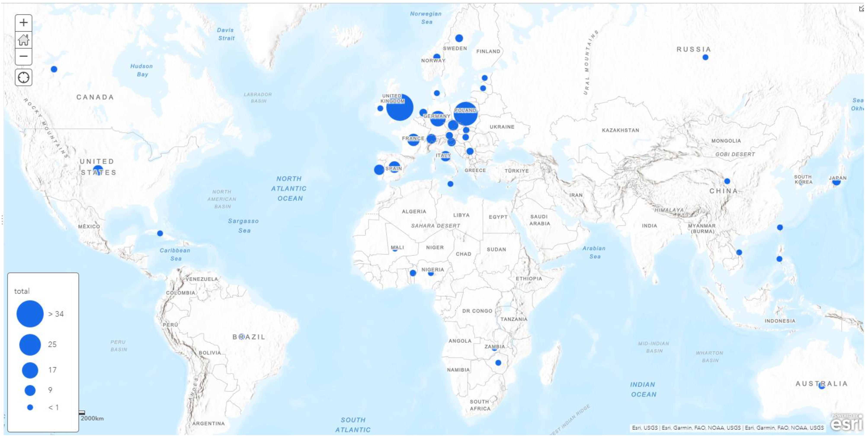
Task: Click the find my location button
Action: 23,78
